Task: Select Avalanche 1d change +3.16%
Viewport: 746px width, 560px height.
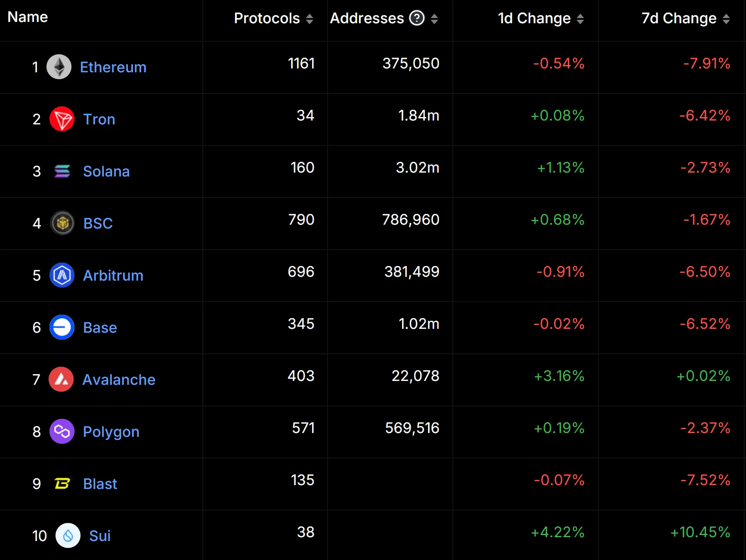Action: [559, 376]
